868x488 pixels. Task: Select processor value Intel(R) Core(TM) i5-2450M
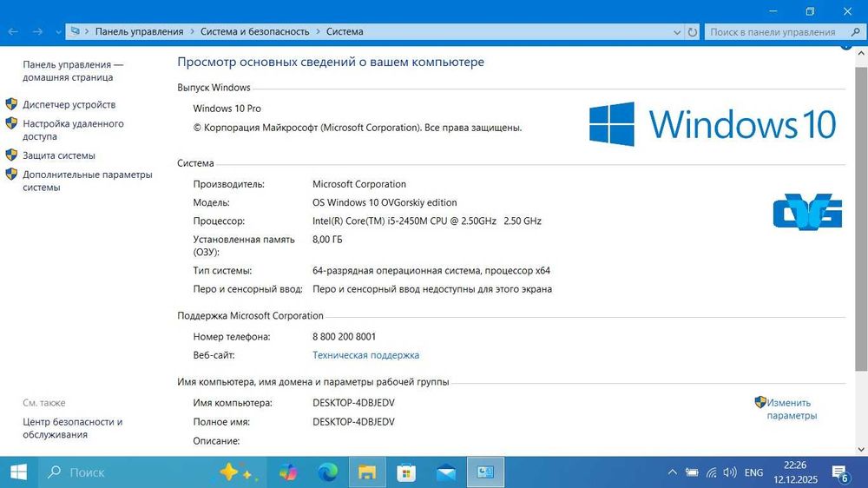427,221
